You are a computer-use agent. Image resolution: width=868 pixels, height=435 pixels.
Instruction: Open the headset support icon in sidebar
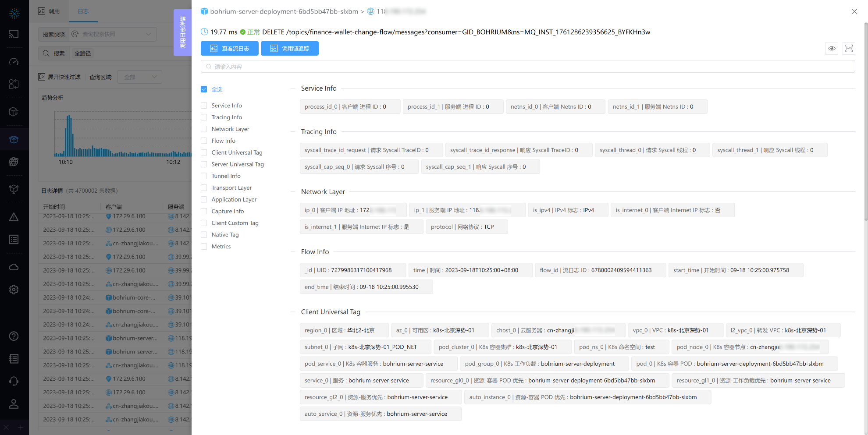(14, 381)
